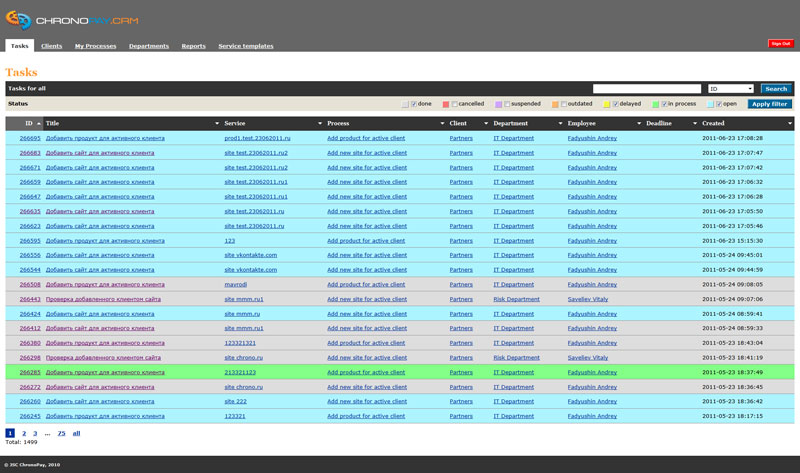
Task: Click the red swatch beside cancelled
Action: tap(445, 104)
